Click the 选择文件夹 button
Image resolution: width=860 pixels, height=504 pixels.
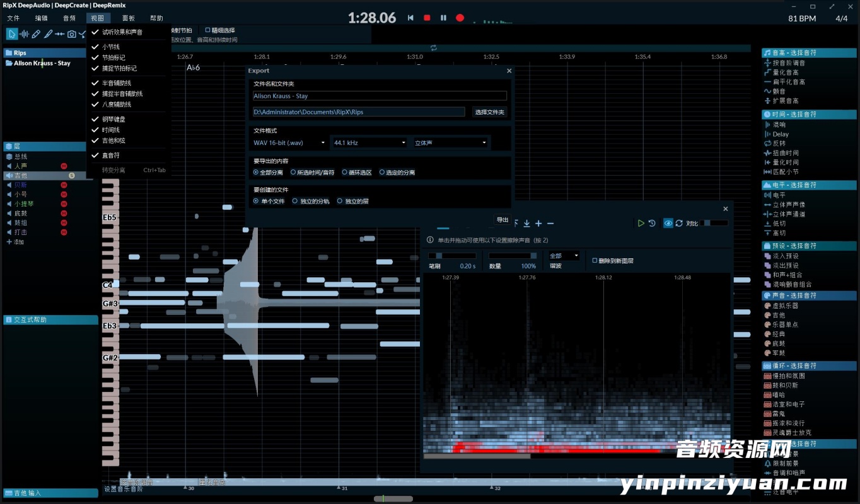(490, 112)
